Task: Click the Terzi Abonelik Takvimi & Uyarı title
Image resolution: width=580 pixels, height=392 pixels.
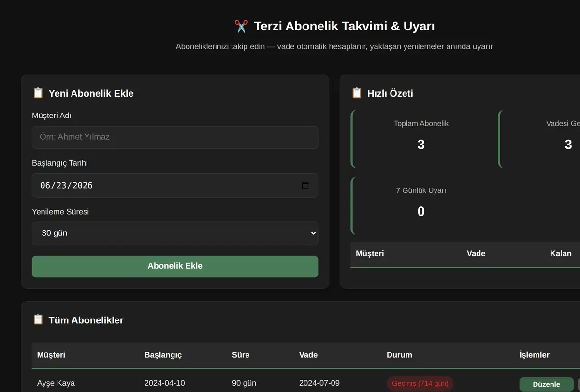Action: click(344, 26)
